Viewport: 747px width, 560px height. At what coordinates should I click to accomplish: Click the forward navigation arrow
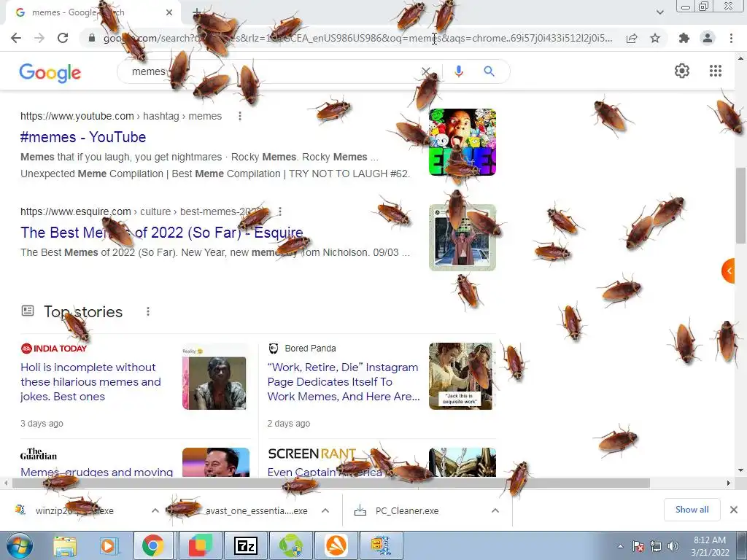pyautogui.click(x=39, y=38)
